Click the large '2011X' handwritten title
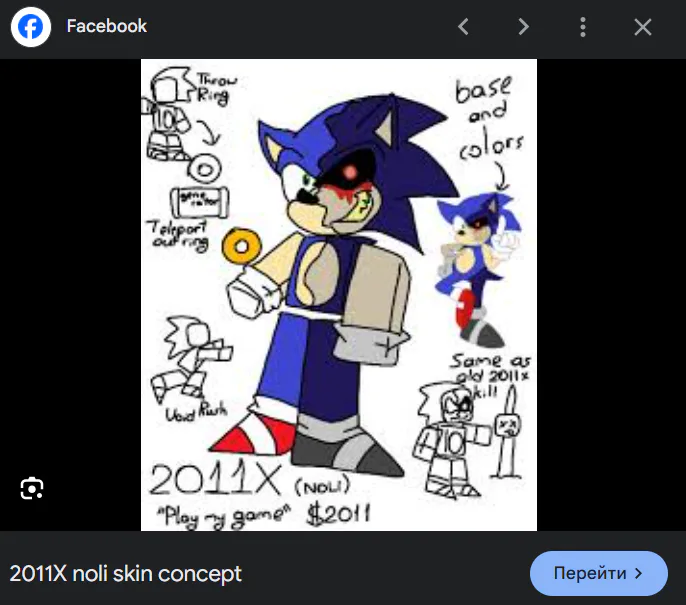Image resolution: width=686 pixels, height=605 pixels. coord(214,480)
